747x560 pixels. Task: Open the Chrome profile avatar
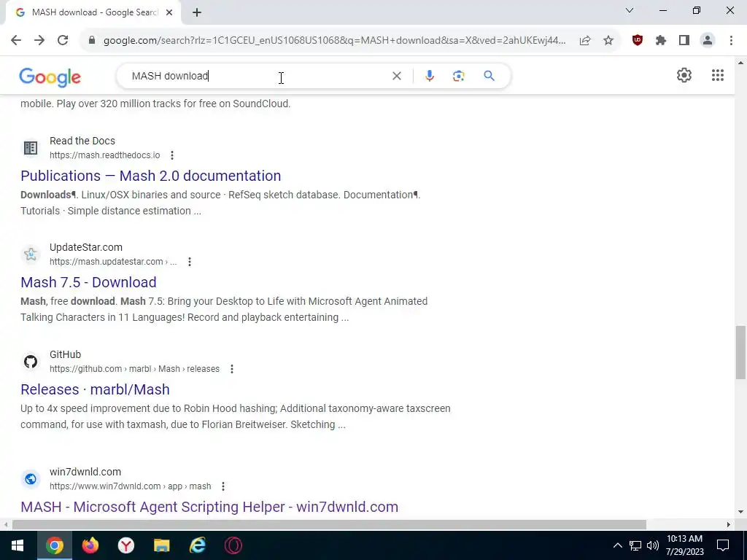click(708, 41)
